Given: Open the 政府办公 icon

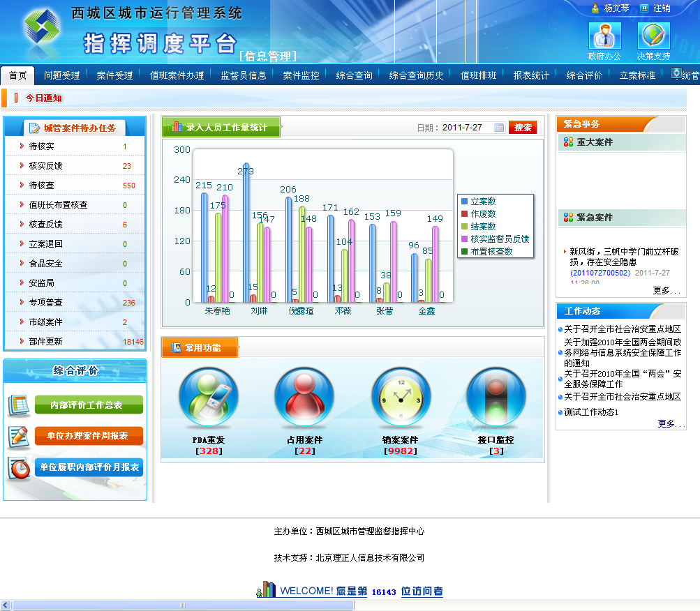Looking at the screenshot, I should point(605,36).
